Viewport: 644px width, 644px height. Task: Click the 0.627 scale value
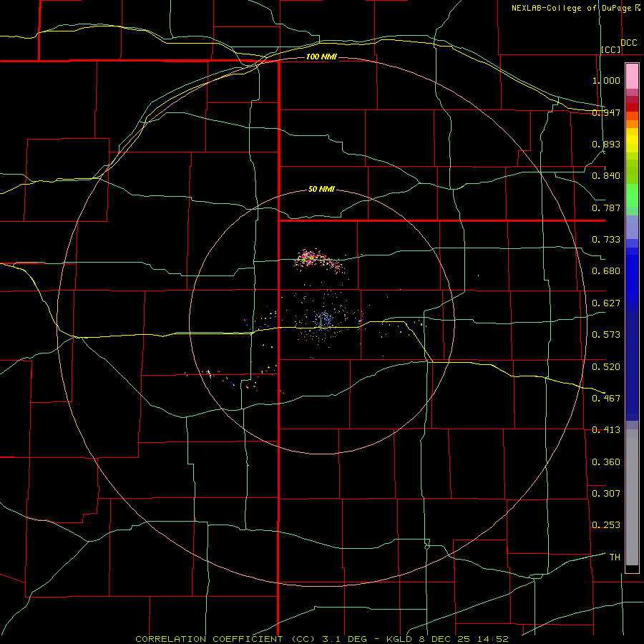coord(606,303)
